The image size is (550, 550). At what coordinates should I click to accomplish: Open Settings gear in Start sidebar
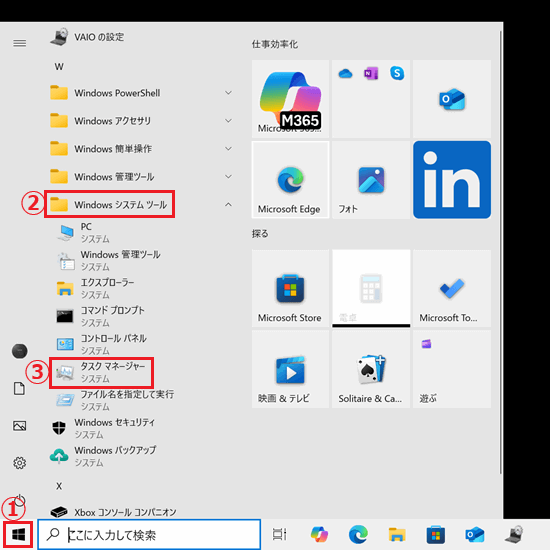[x=20, y=463]
